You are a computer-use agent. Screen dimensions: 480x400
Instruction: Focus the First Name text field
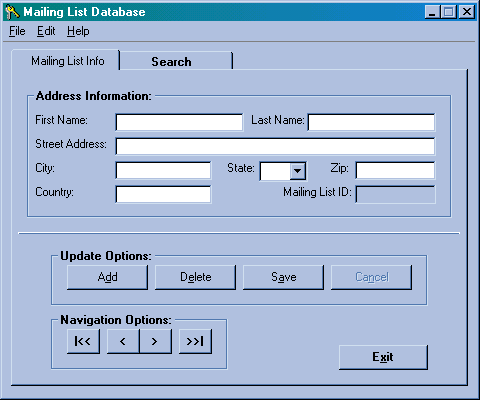[x=179, y=122]
